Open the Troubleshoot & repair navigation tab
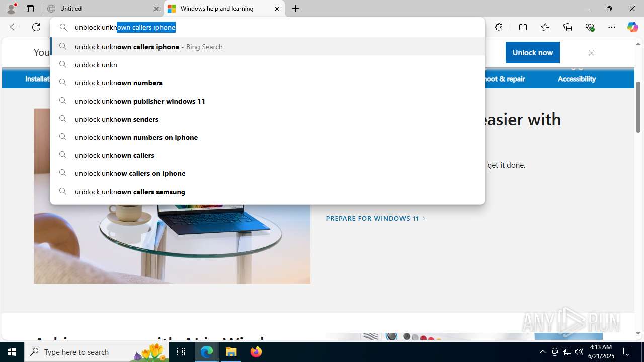 coord(505,79)
